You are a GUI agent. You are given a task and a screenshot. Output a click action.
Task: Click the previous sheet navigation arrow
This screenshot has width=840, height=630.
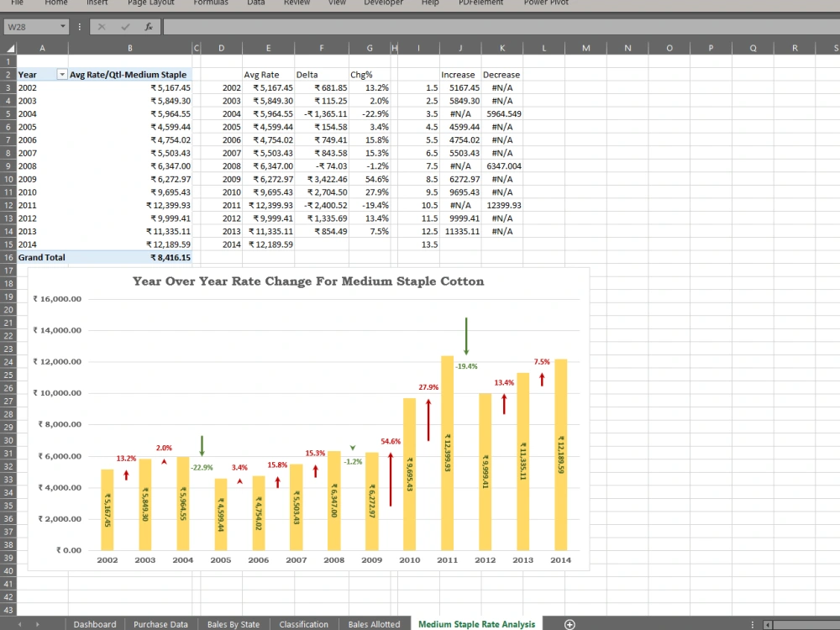click(20, 624)
